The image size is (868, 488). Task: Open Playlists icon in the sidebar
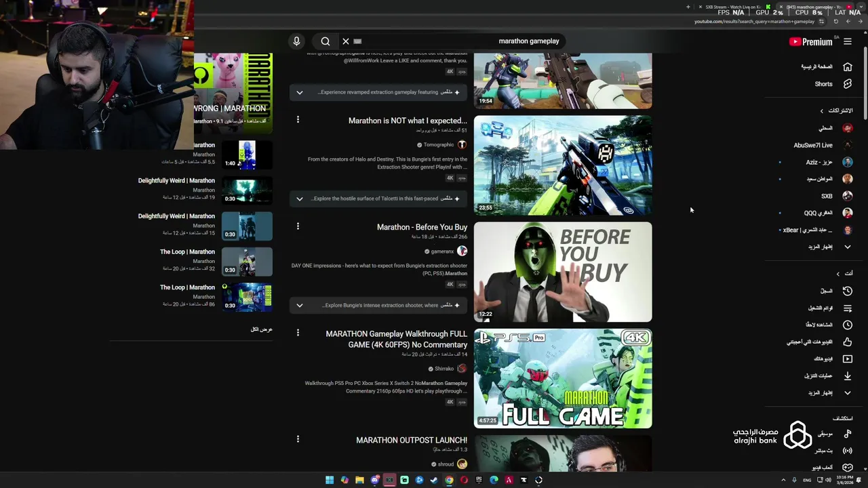tap(848, 308)
